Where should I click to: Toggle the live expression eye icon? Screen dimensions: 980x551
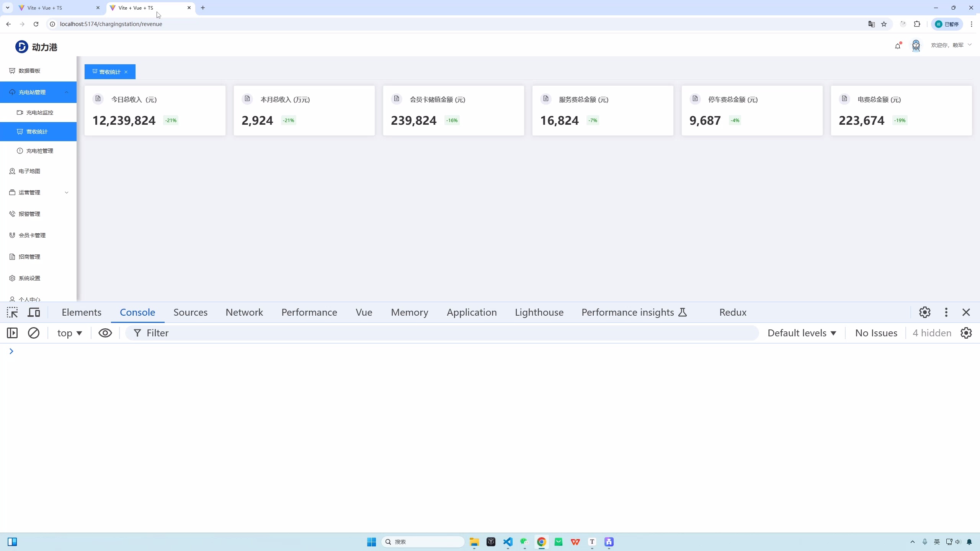[105, 333]
